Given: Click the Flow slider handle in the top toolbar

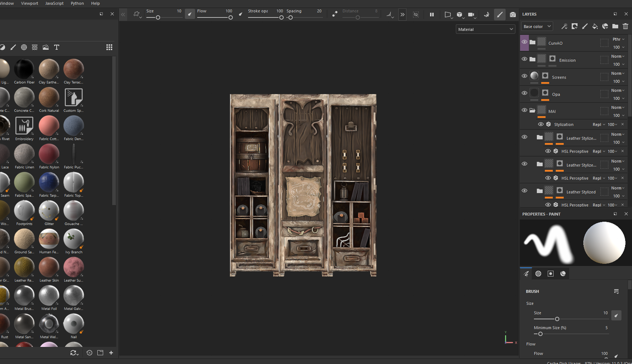Looking at the screenshot, I should click(x=231, y=18).
